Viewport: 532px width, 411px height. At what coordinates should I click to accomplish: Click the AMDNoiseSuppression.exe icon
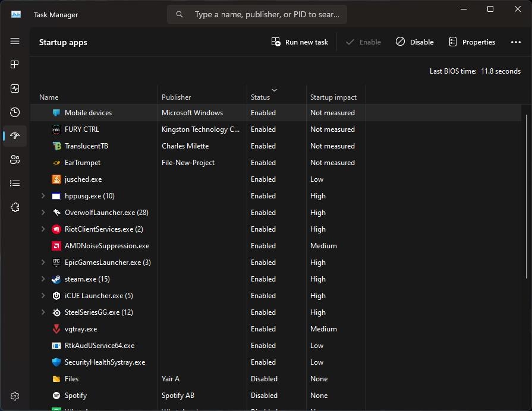[x=56, y=246]
